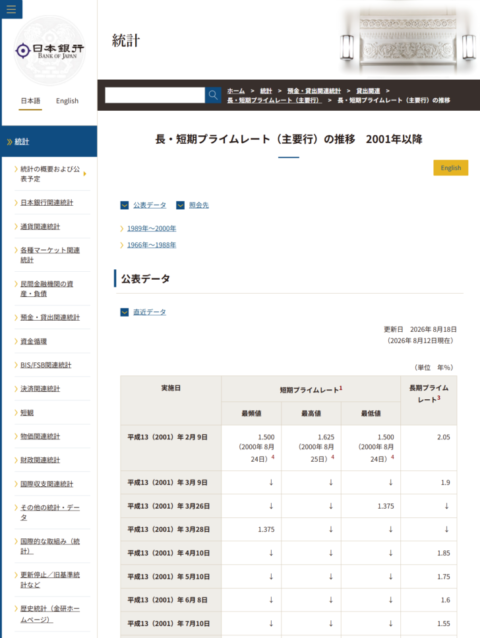Select value 2.05 in long-term rate column

pyautogui.click(x=443, y=437)
